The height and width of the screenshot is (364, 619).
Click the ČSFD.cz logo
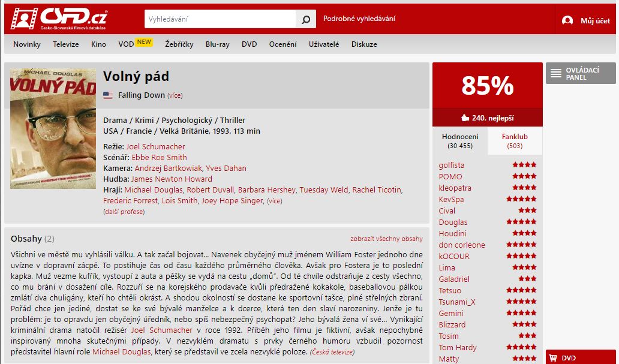(59, 19)
